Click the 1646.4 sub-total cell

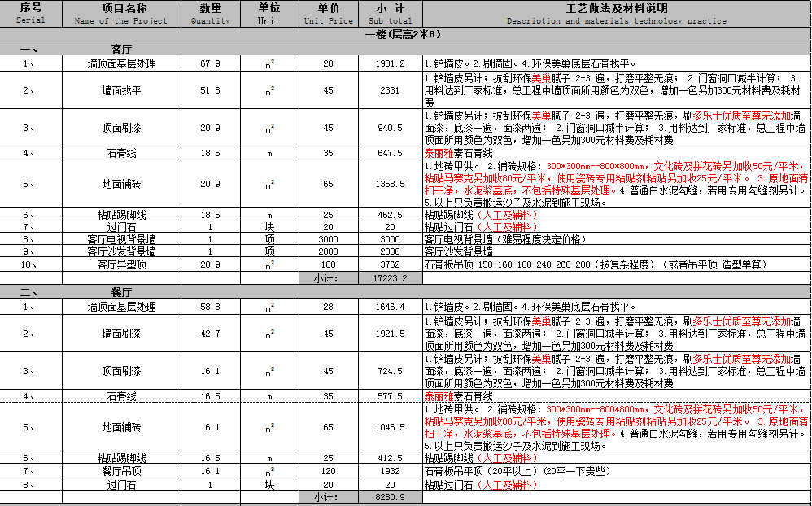[390, 307]
